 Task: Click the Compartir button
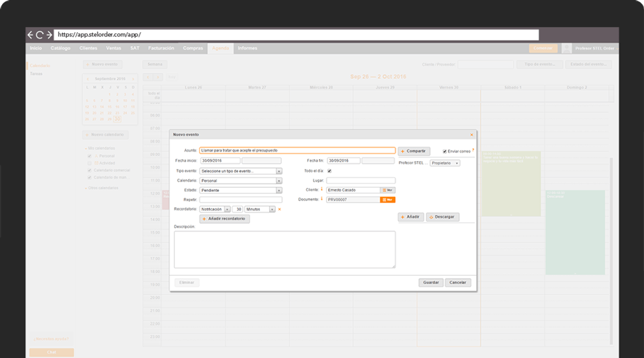[x=414, y=151]
